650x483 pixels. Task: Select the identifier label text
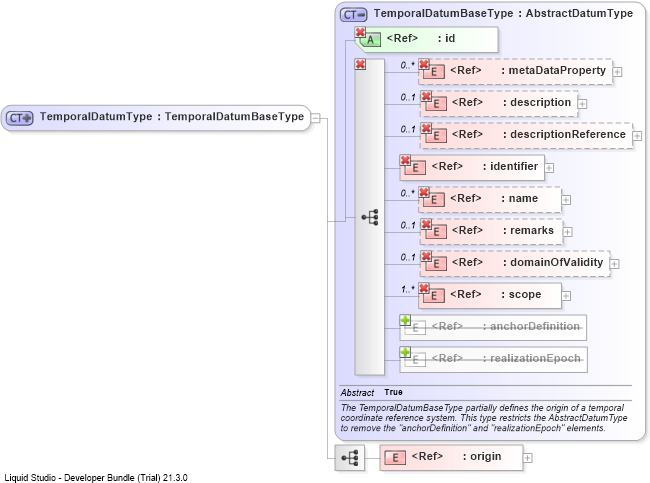click(514, 166)
